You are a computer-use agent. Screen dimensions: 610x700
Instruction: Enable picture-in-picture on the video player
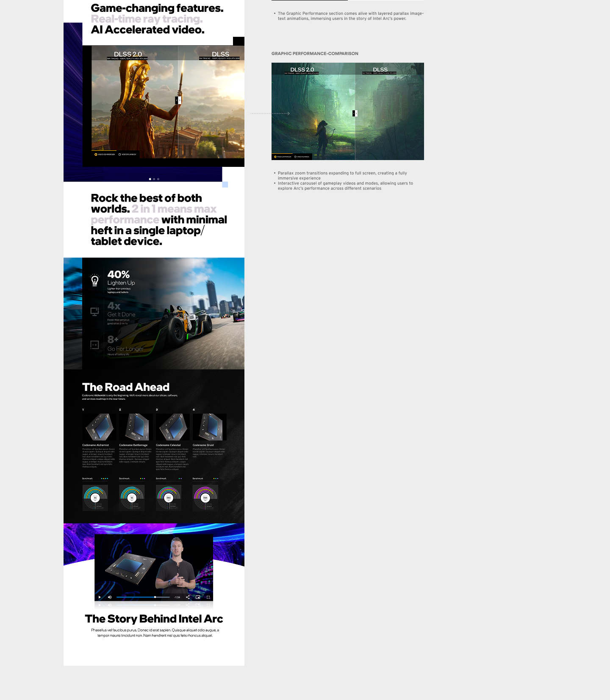[x=198, y=597]
